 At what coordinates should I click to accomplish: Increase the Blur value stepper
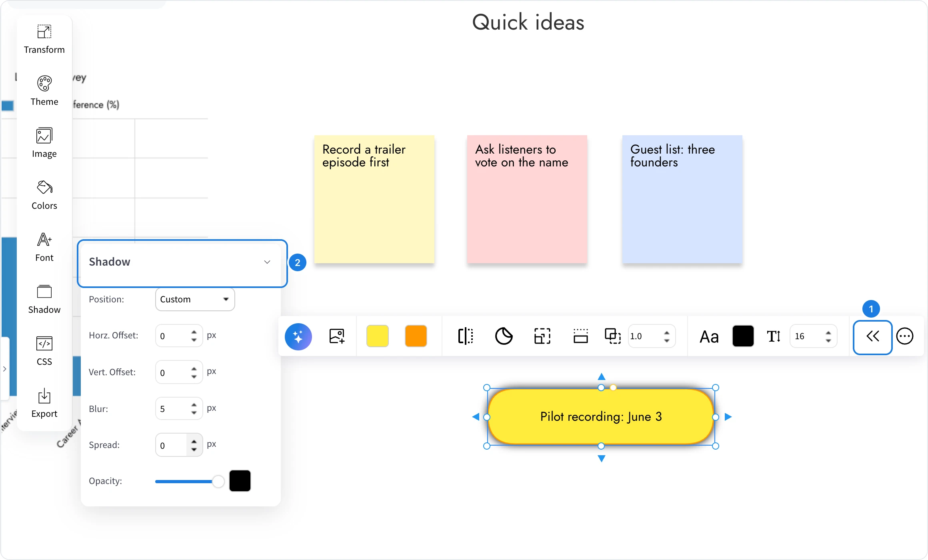coord(194,405)
